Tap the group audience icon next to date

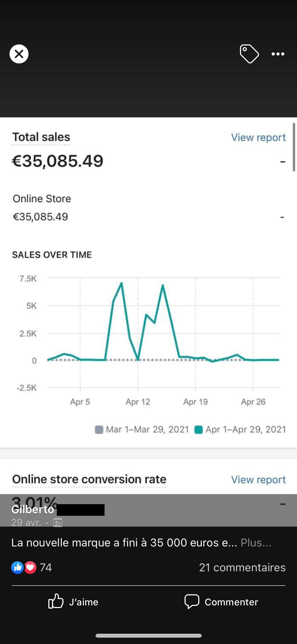coord(58,523)
